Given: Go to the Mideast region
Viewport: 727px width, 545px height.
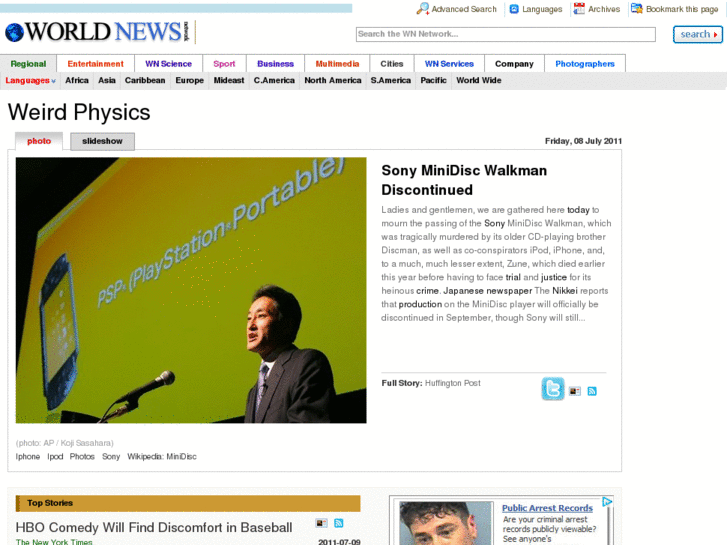Looking at the screenshot, I should click(229, 81).
